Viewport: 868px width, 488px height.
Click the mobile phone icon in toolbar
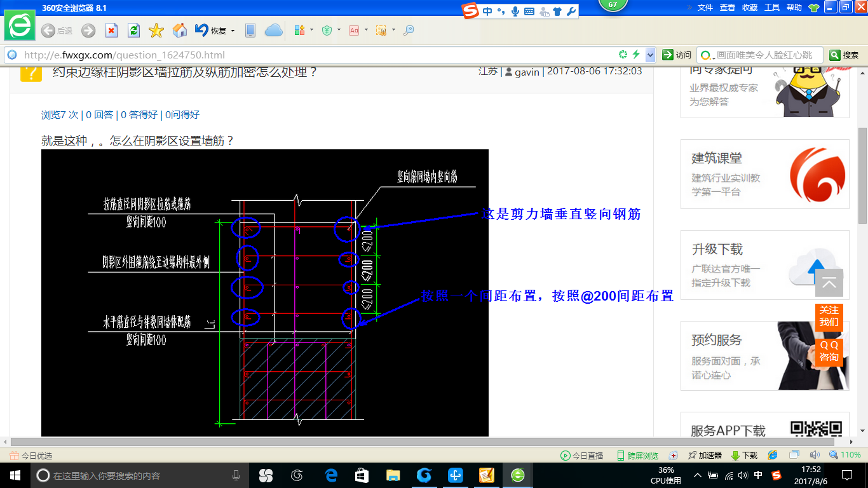click(250, 30)
